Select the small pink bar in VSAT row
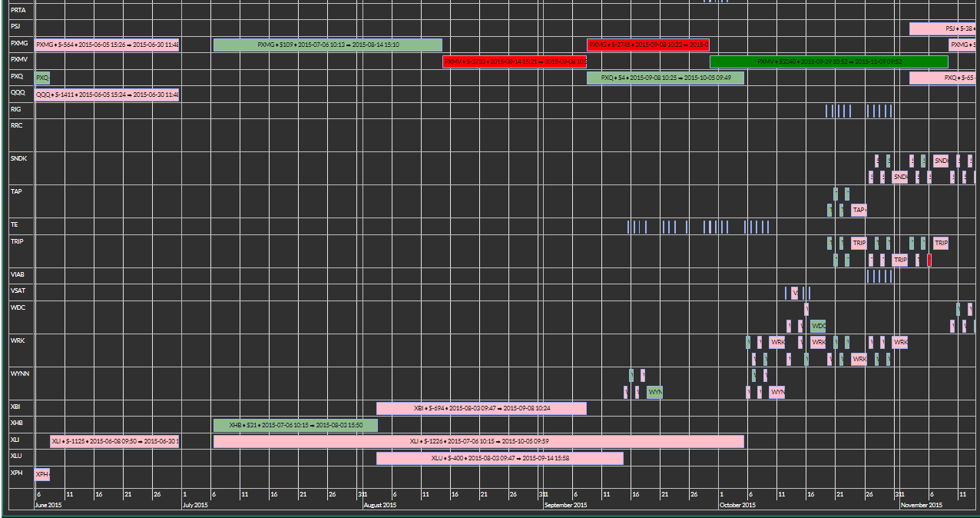Screen dimensions: 980x518 pyautogui.click(x=795, y=293)
